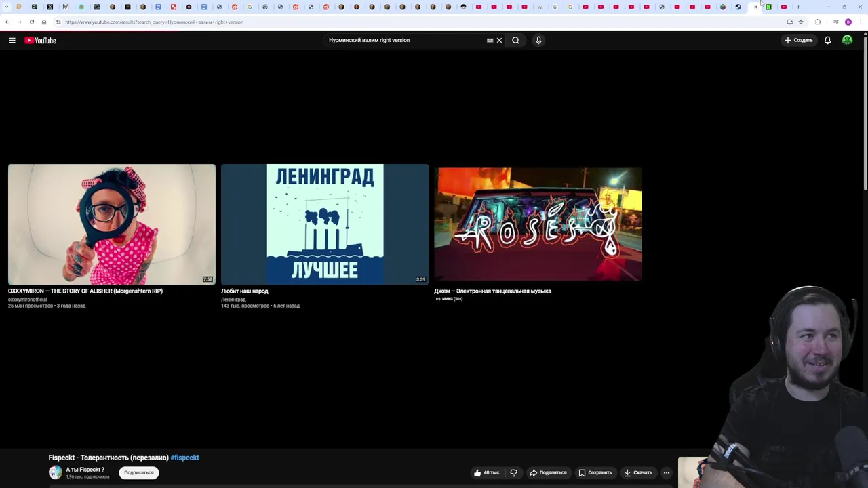This screenshot has height=488, width=868.
Task: Open the OXXXYMIRON video thumbnail
Action: point(112,224)
